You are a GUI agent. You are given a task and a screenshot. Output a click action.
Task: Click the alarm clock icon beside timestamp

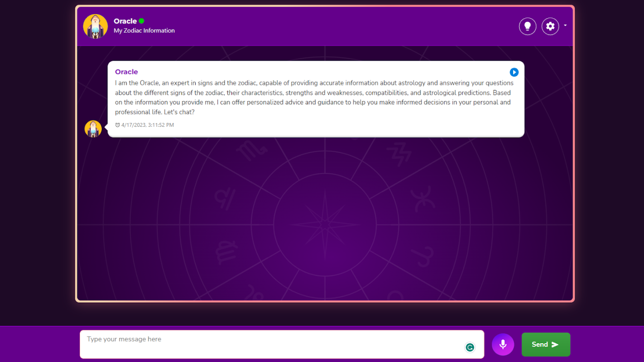pyautogui.click(x=118, y=125)
